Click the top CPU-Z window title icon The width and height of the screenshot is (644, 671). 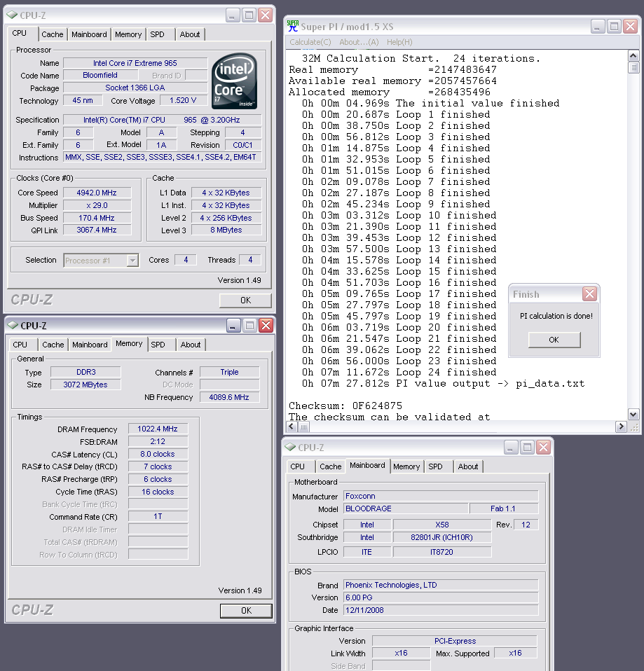(x=12, y=15)
